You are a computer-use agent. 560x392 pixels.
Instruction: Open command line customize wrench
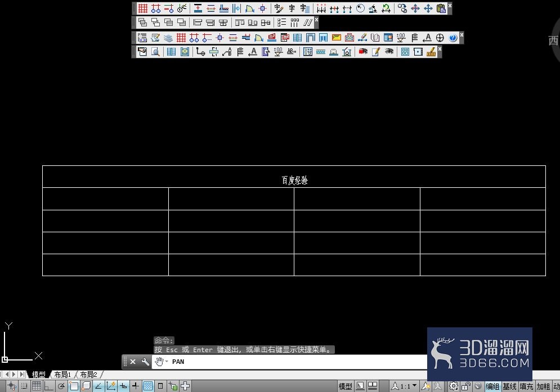pos(145,362)
